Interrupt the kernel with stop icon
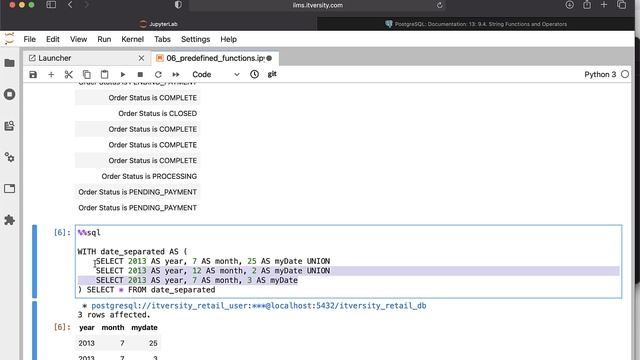The width and height of the screenshot is (640, 360). click(140, 74)
